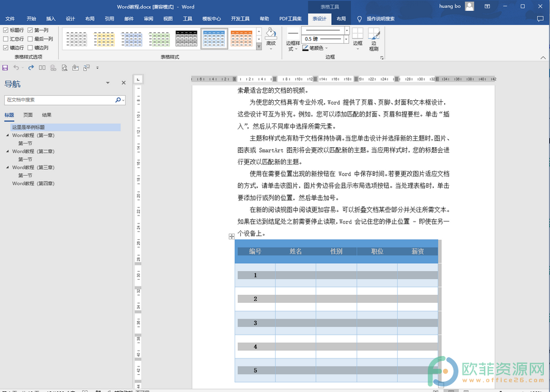Open the comments speech-bubble icon
Viewport: 550px width, 392px height.
(x=540, y=19)
